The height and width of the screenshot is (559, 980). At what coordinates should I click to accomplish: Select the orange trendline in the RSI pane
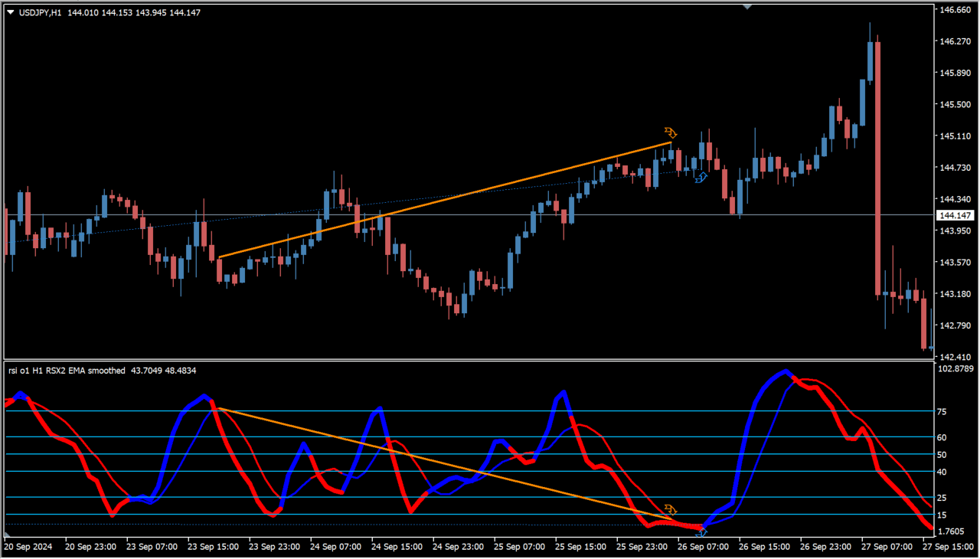(x=445, y=464)
